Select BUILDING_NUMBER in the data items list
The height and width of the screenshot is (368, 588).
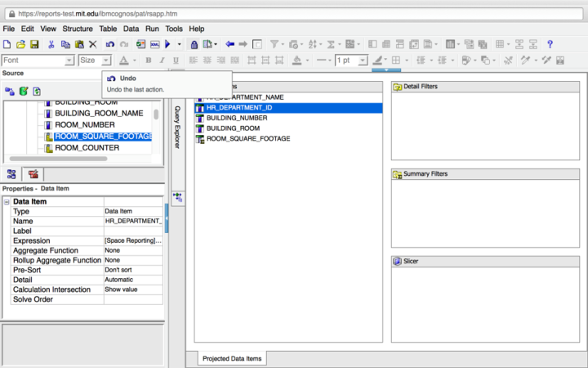point(236,118)
